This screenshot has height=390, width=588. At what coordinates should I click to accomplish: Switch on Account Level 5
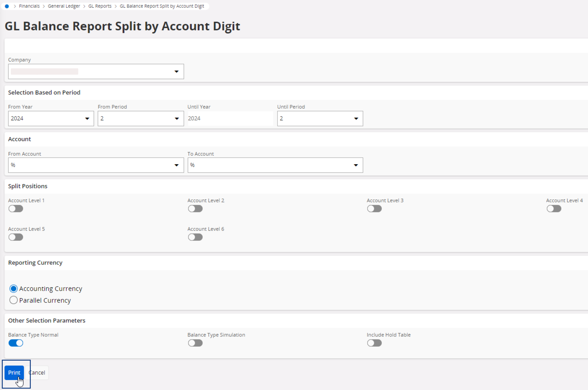point(16,237)
